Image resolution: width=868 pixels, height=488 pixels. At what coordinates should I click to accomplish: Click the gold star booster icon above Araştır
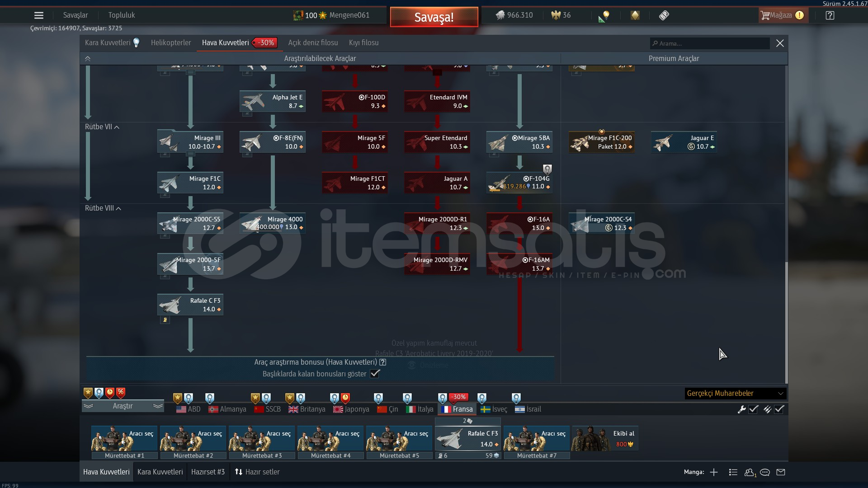pos(88,393)
